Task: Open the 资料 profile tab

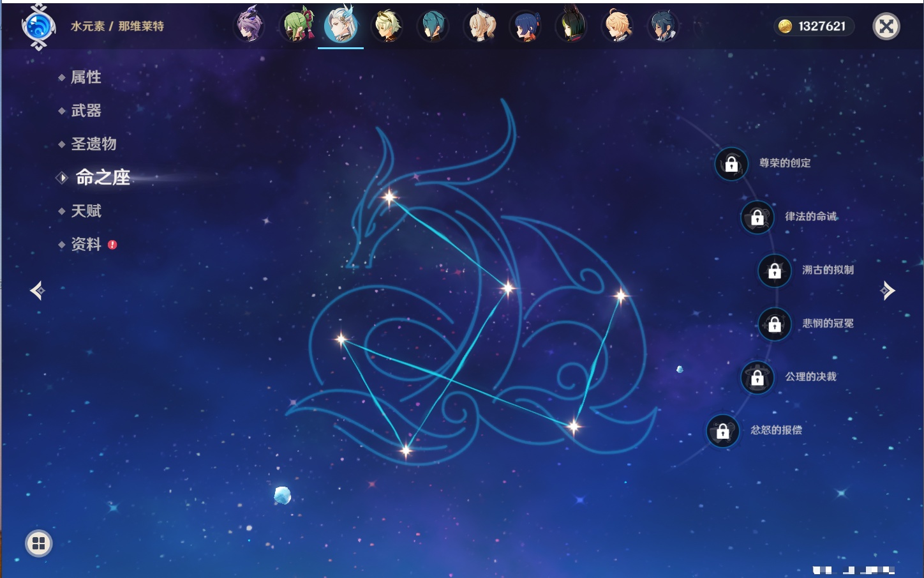Action: (86, 244)
